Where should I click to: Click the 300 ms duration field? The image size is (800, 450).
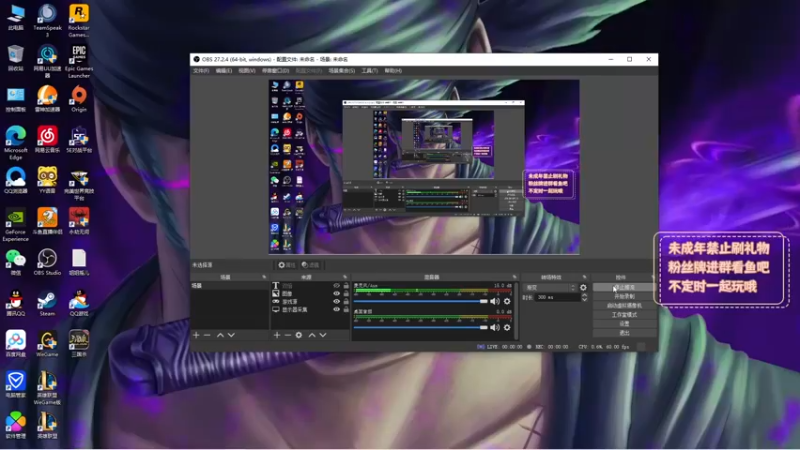click(557, 297)
